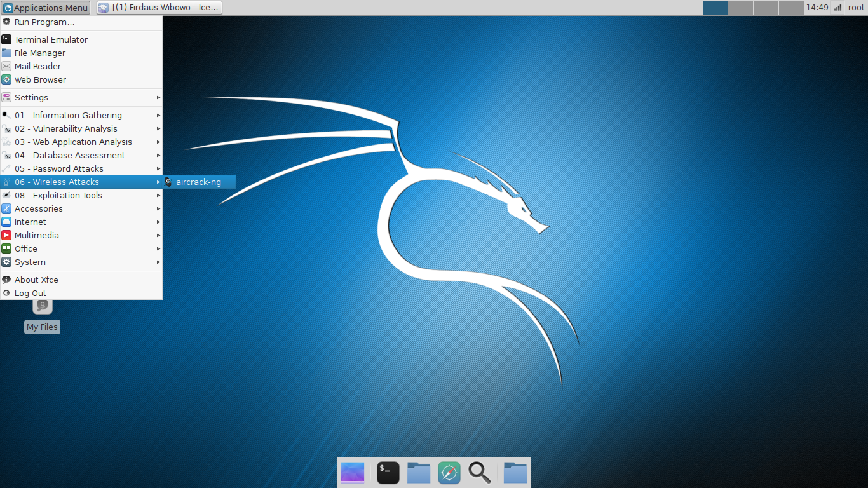This screenshot has width=868, height=488.
Task: Click Log Out at the menu bottom
Action: tap(29, 293)
